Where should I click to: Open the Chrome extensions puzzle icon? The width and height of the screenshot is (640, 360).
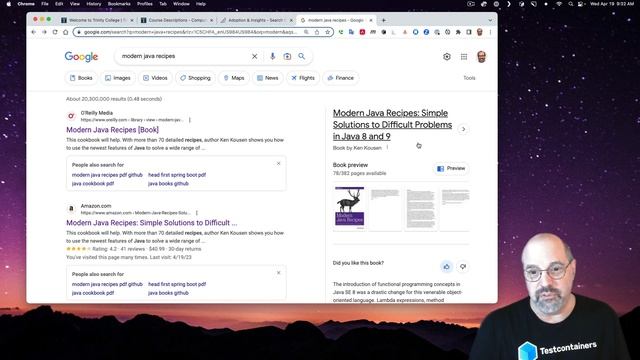click(x=458, y=32)
